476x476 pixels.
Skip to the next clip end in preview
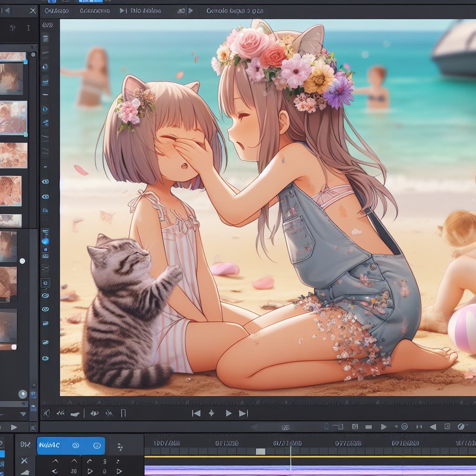[x=243, y=413]
